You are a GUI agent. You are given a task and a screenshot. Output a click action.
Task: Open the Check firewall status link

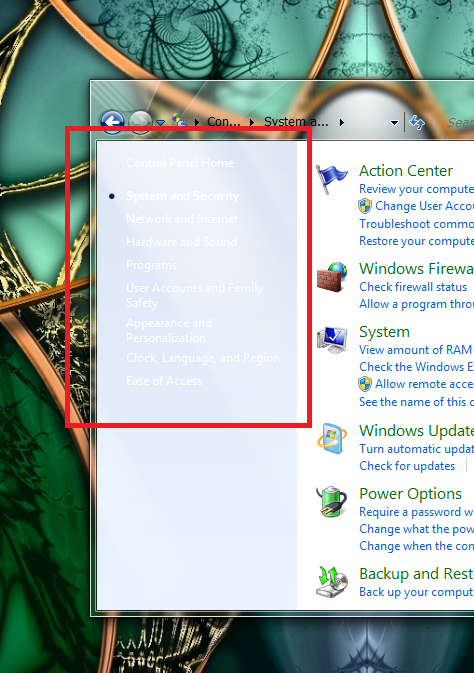click(x=413, y=287)
